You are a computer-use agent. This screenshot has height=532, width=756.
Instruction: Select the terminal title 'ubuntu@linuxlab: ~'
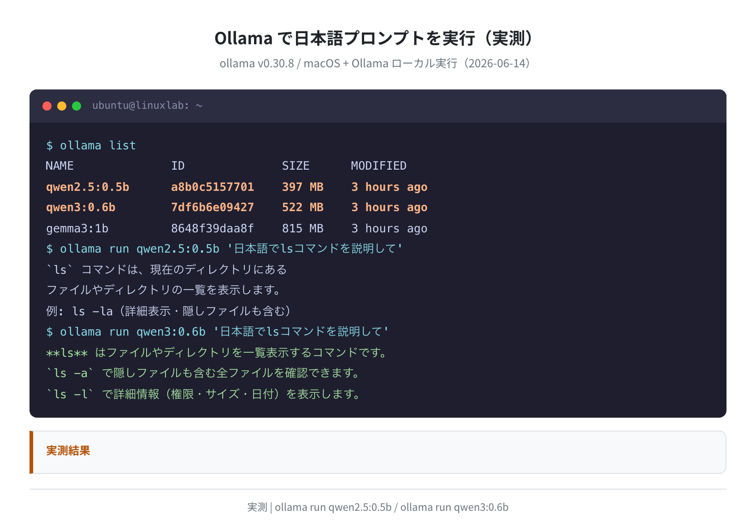148,106
